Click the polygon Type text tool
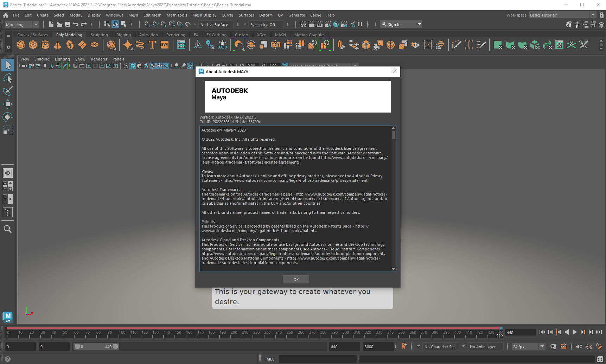Image resolution: width=606 pixels, height=364 pixels. pos(152,45)
